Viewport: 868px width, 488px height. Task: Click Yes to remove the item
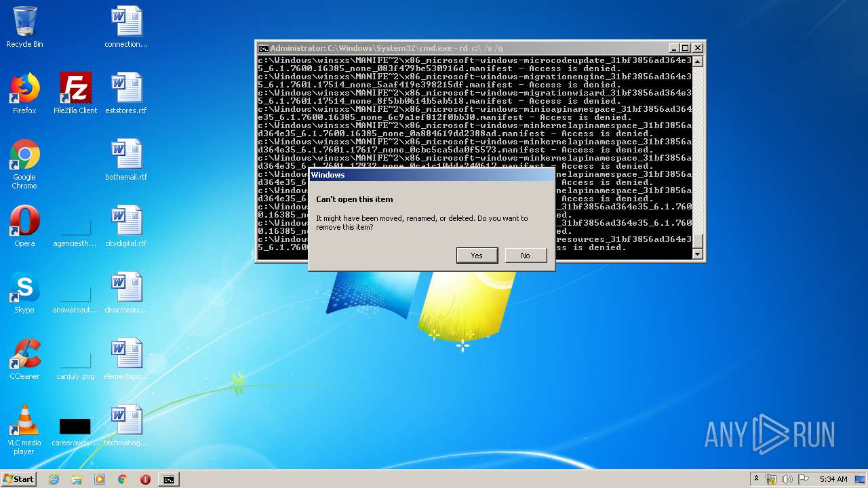477,256
